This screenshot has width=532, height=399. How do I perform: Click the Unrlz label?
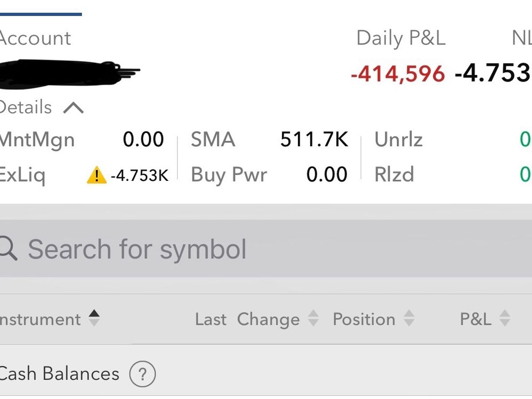[x=398, y=140]
